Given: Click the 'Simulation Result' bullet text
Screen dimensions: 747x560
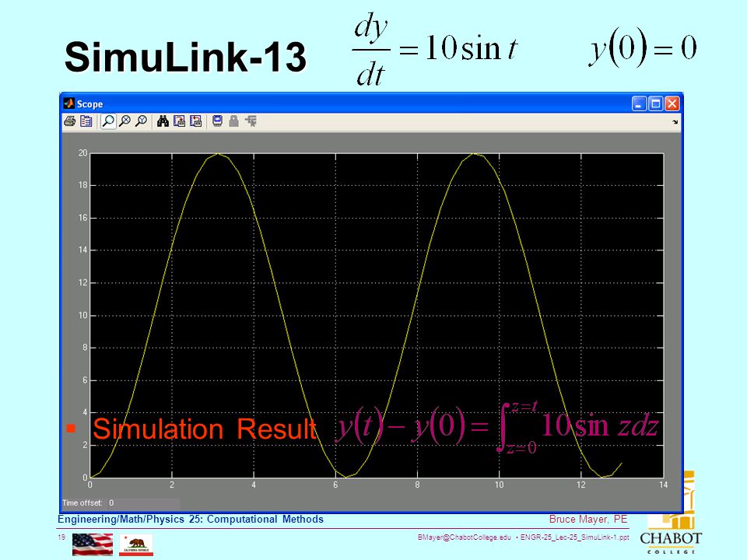Looking at the screenshot, I should click(x=205, y=429).
